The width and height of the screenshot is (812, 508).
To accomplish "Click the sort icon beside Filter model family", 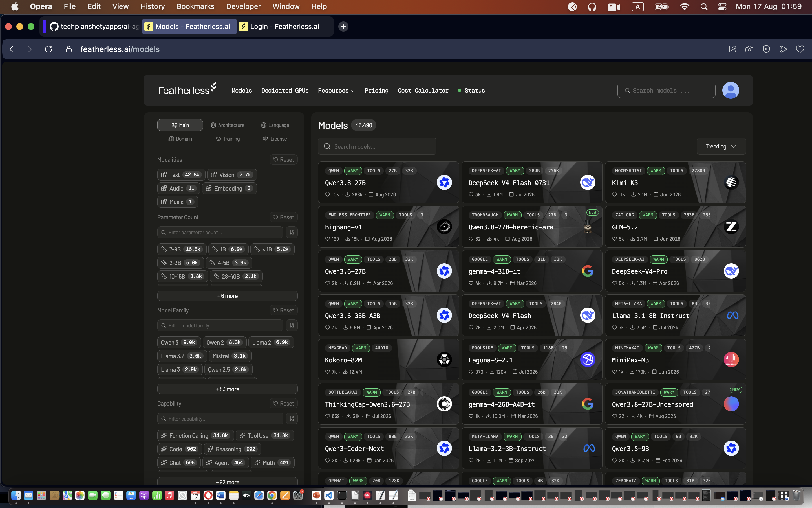I will pyautogui.click(x=292, y=325).
